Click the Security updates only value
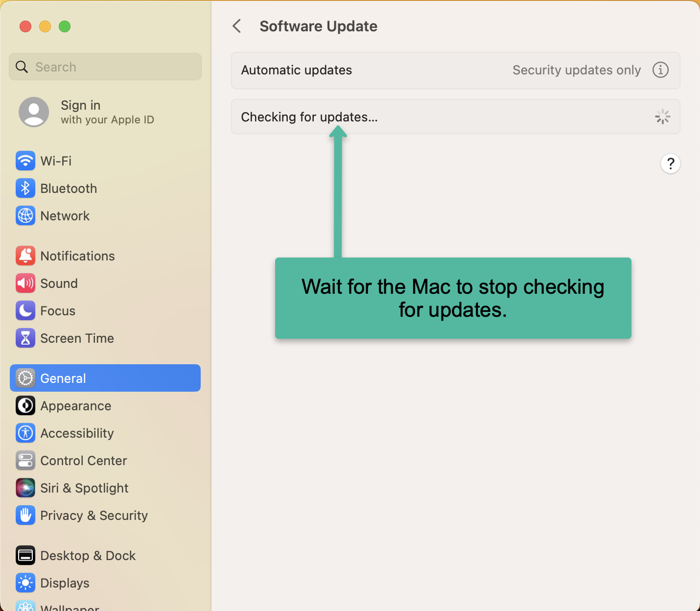This screenshot has width=700, height=611. 577,70
